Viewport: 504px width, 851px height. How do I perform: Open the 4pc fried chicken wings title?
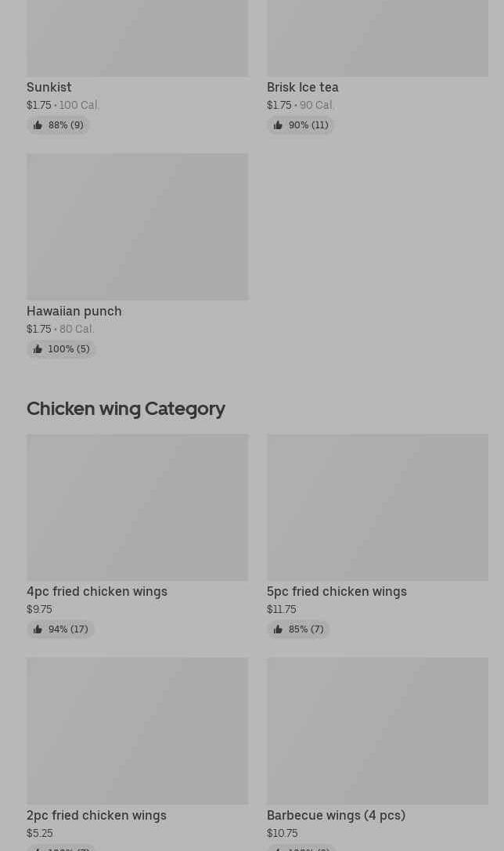(x=97, y=592)
